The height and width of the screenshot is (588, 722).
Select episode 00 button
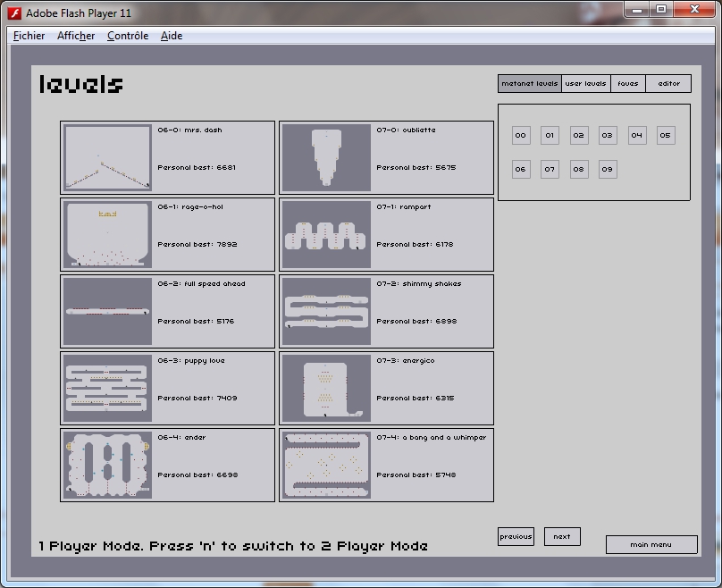click(520, 136)
